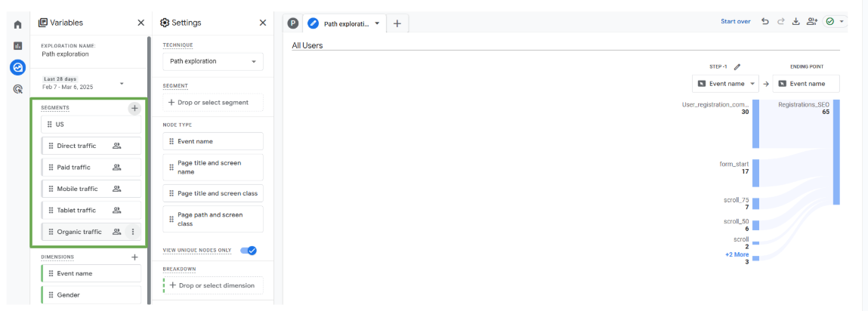Click the Registrations_SEO node bar
868x311 pixels.
tap(836, 152)
